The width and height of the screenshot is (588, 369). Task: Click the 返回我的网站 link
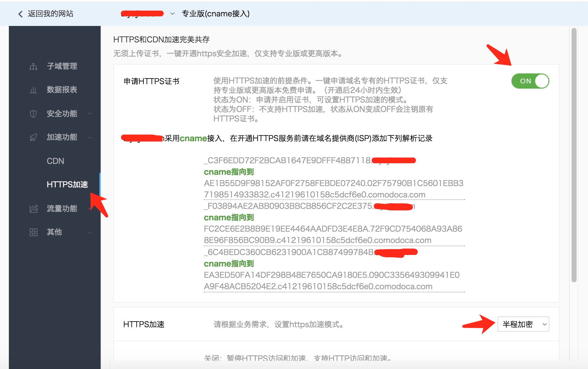[50, 14]
